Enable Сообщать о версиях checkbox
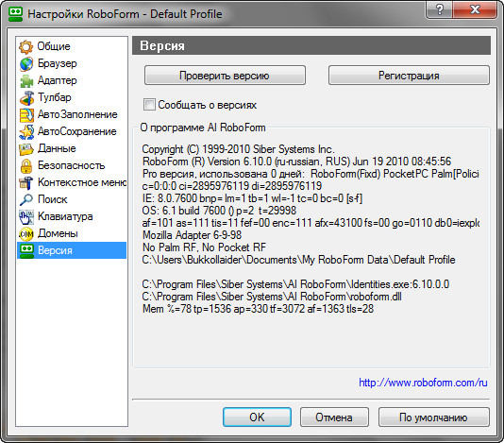Viewport: 504px width, 443px height. 149,105
